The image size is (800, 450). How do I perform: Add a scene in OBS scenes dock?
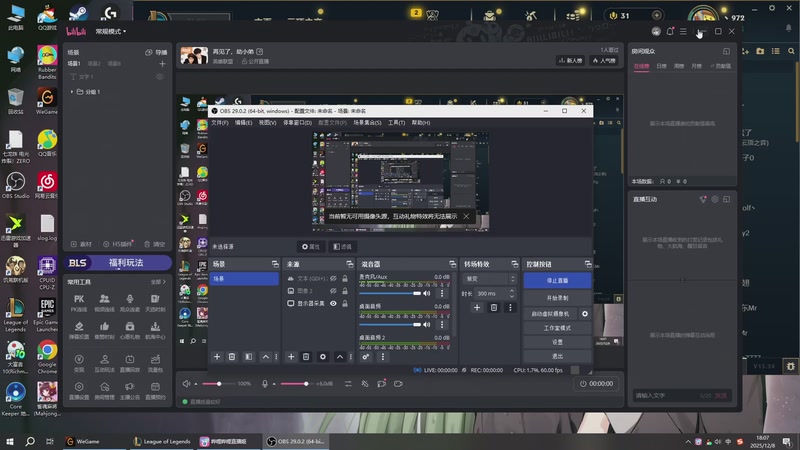tap(217, 357)
